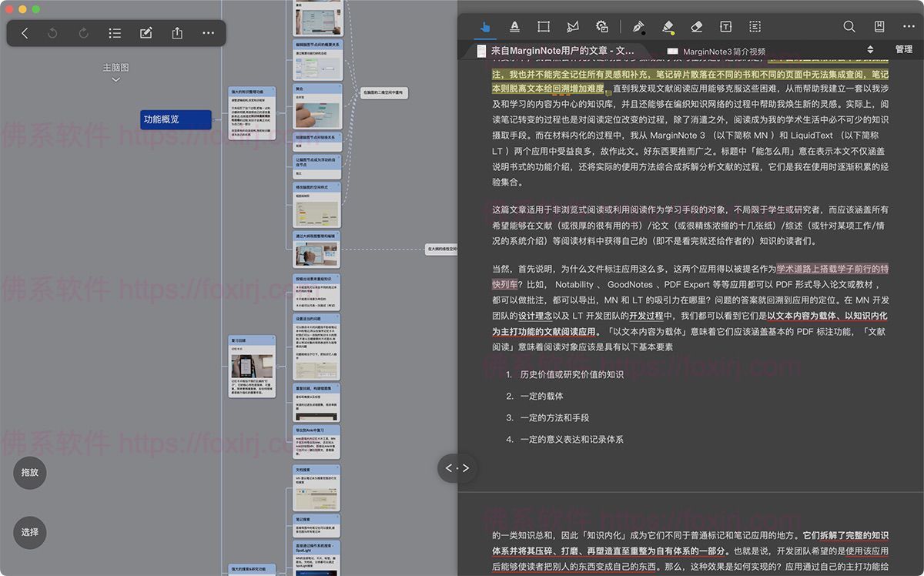Expand the 主脑图 dropdown chevron
924x576 pixels.
pyautogui.click(x=115, y=79)
